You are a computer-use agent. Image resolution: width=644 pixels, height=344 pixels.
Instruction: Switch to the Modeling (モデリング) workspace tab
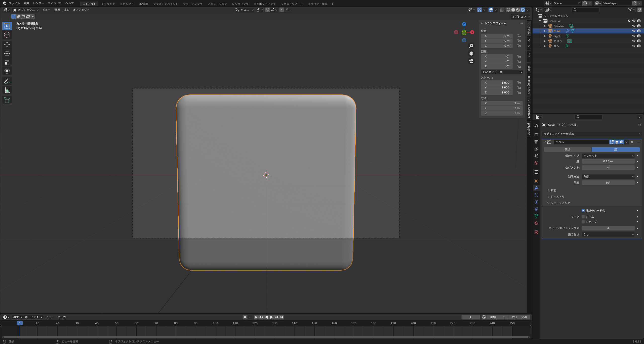pyautogui.click(x=108, y=4)
